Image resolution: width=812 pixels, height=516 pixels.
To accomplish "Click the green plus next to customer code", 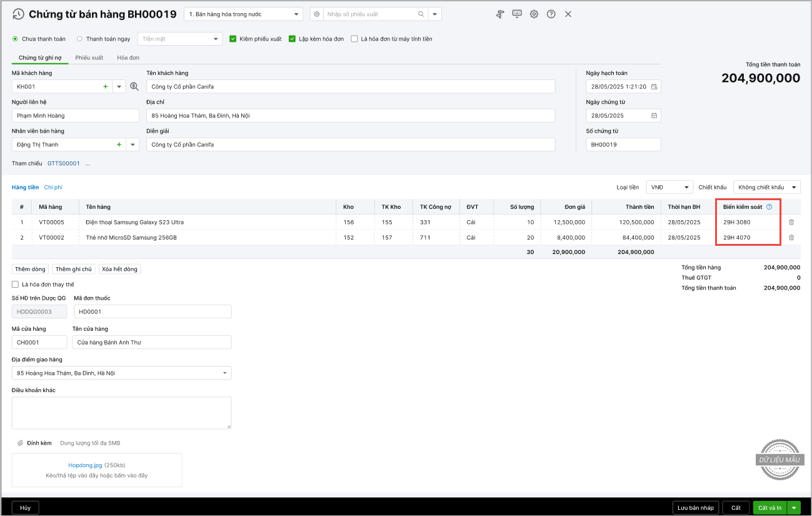I will [x=105, y=87].
